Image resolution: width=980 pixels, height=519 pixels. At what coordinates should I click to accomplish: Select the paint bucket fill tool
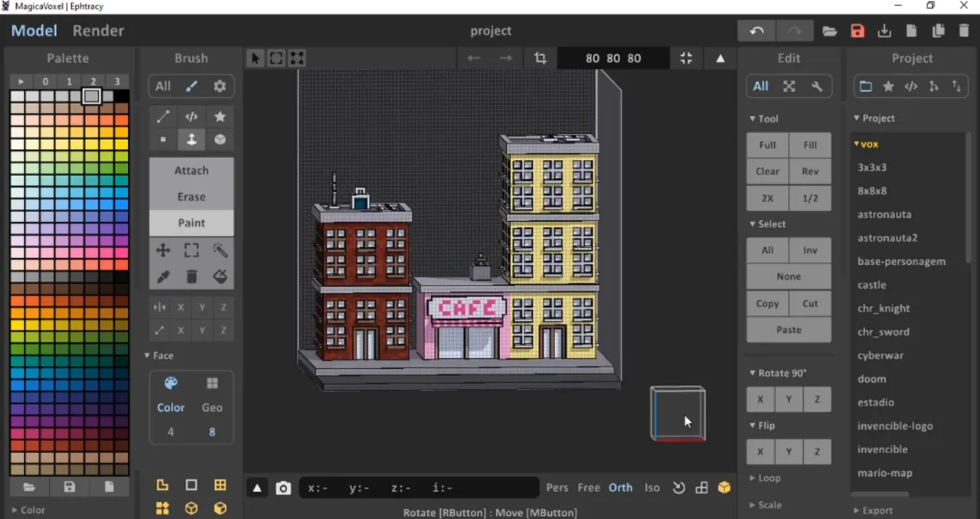220,276
